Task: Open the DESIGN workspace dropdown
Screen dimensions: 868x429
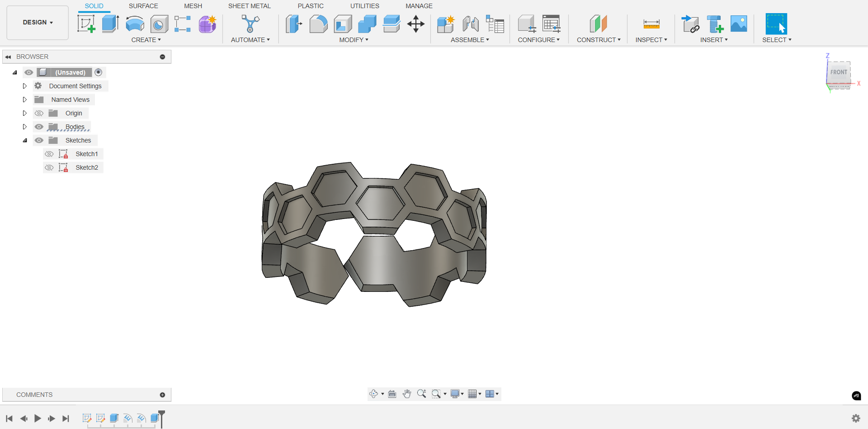Action: click(38, 23)
